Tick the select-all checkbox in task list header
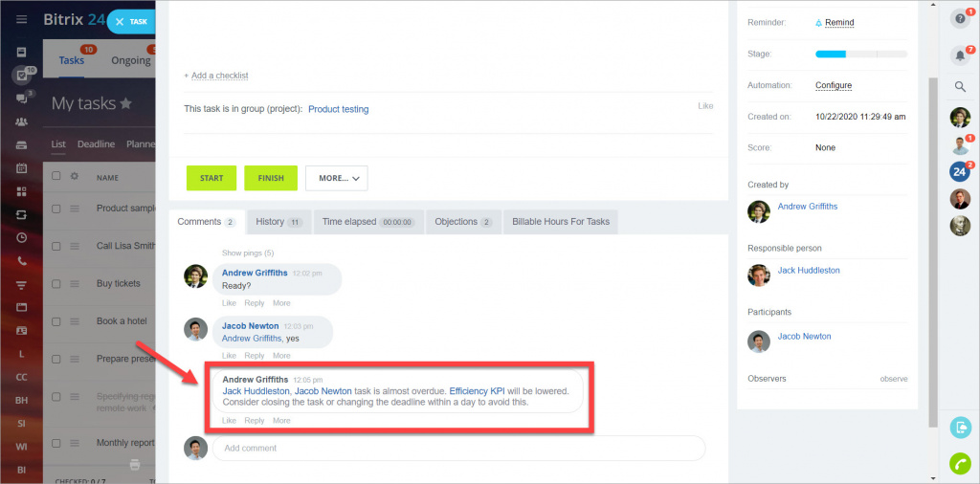 coord(56,176)
